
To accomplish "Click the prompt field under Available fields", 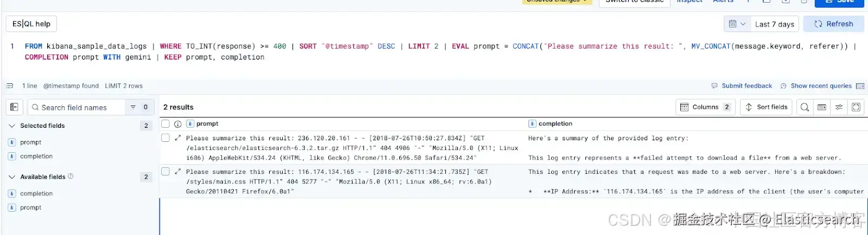I will pyautogui.click(x=30, y=208).
